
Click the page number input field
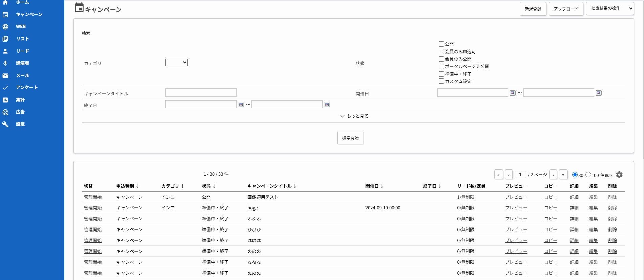coord(520,174)
